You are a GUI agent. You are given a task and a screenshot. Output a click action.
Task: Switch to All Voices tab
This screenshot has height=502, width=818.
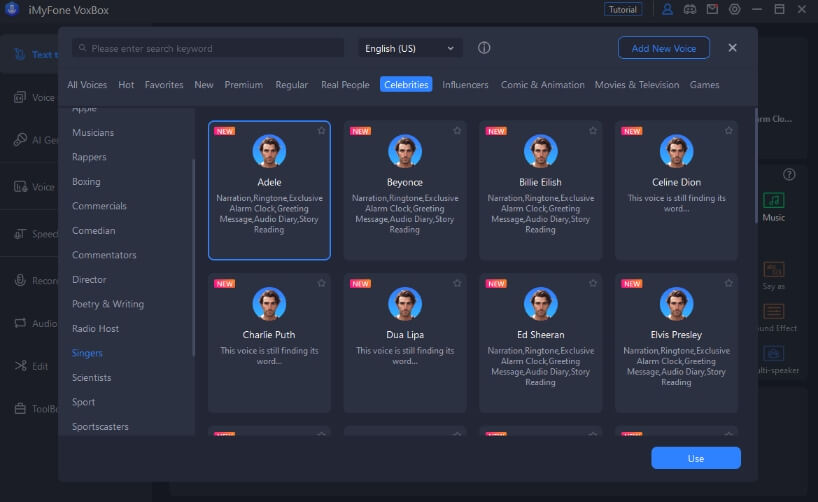point(87,85)
